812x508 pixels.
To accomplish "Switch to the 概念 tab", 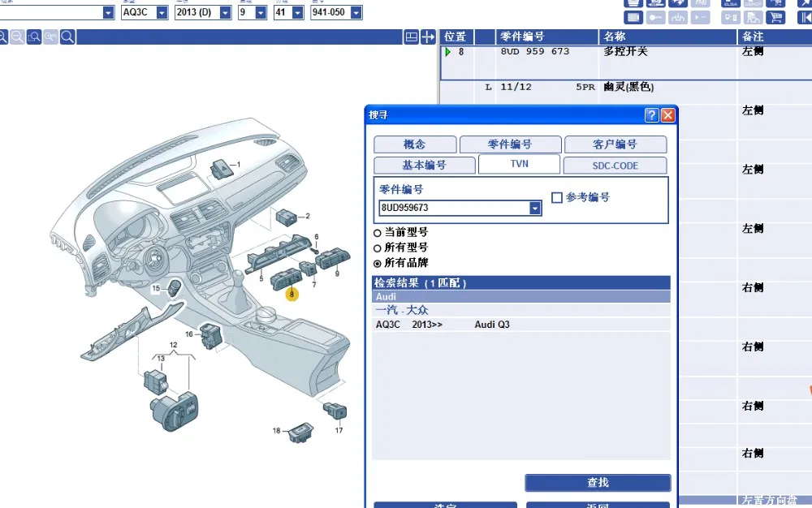I will pos(415,144).
